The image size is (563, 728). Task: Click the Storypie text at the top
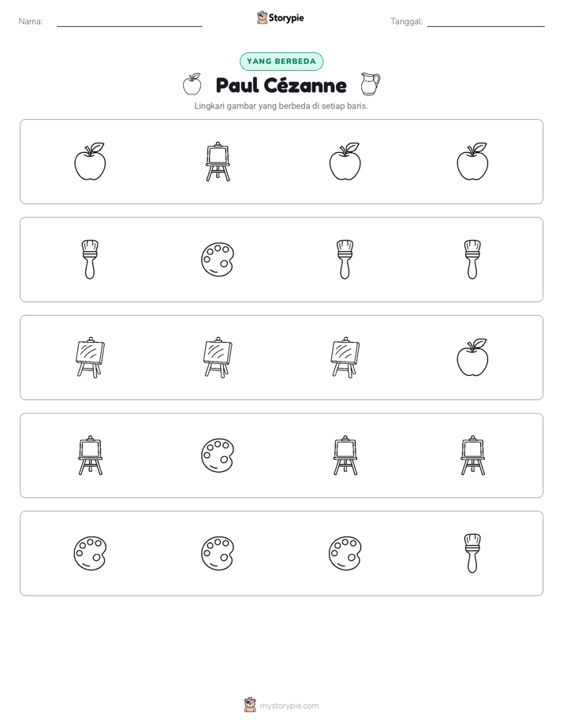point(286,18)
